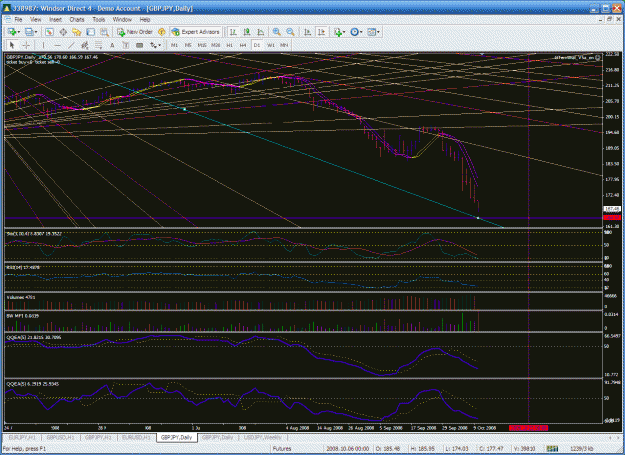Open the Tools menu
The height and width of the screenshot is (455, 625).
[99, 19]
